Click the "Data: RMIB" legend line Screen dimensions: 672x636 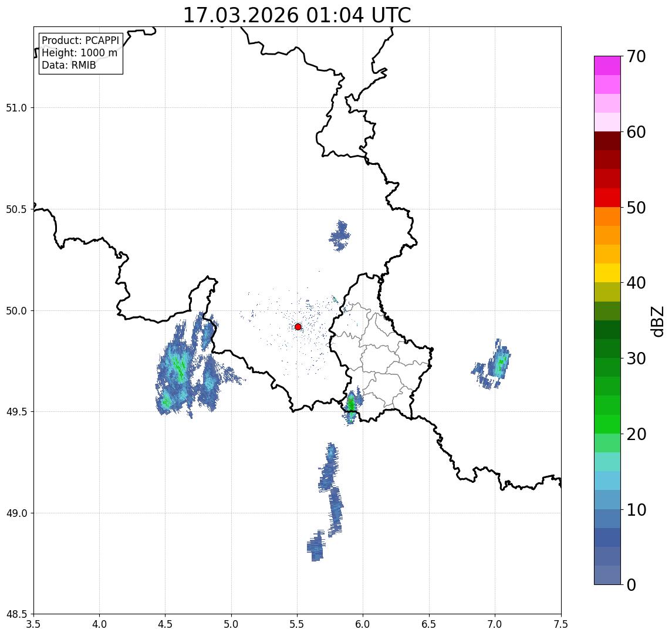coord(69,65)
